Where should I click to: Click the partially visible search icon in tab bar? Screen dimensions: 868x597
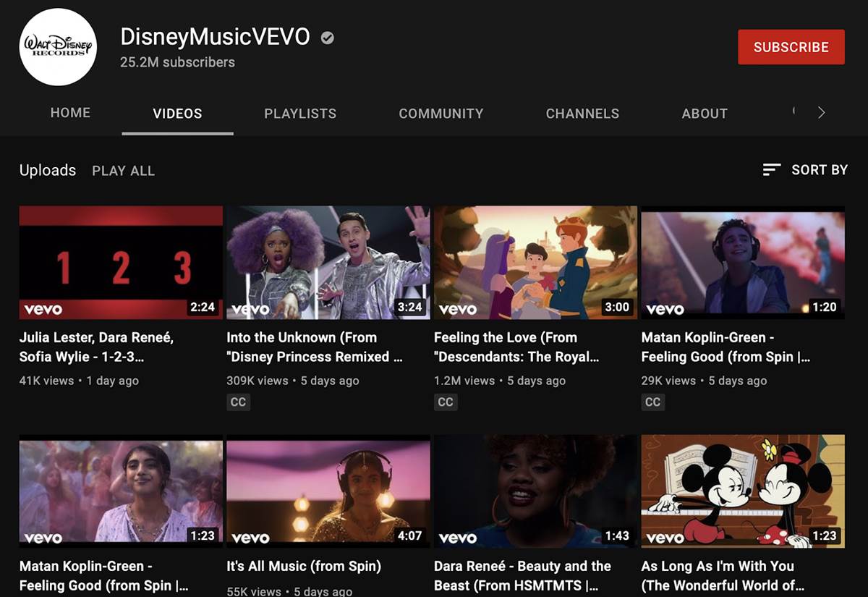793,112
